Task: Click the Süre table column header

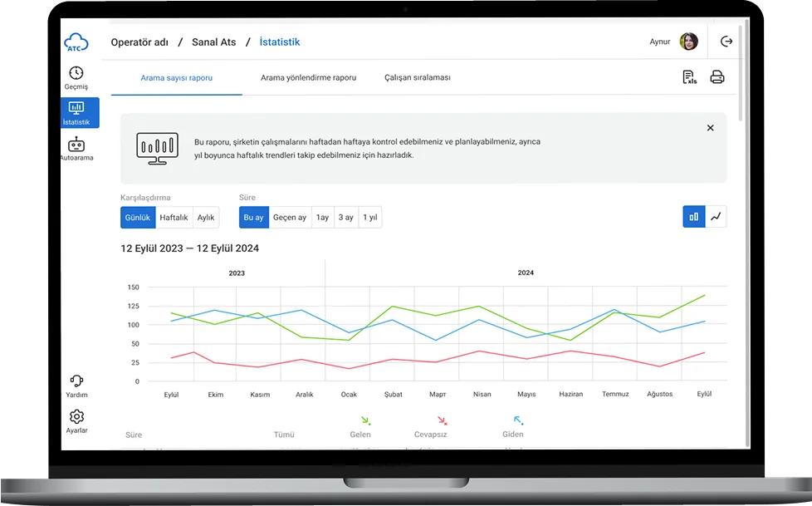Action: point(134,435)
